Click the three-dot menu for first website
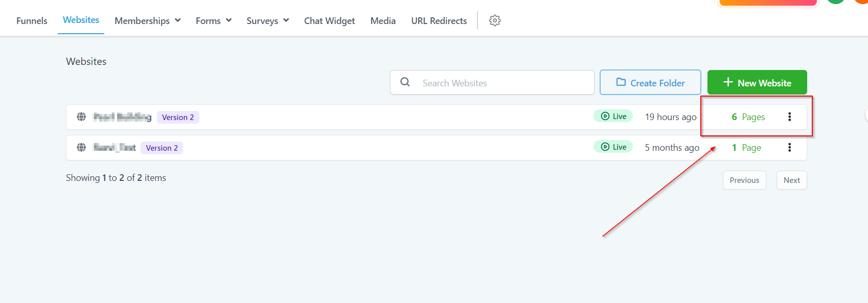Screen dimensions: 868x303 pos(789,117)
